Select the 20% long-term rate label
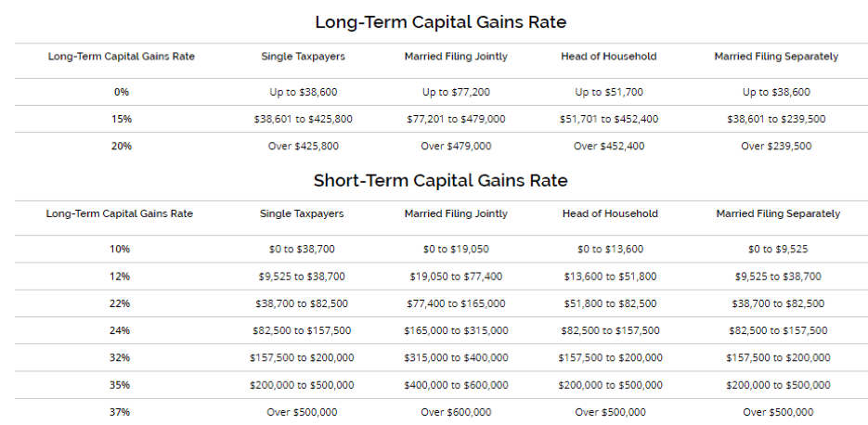Screen dimensions: 868x425 coord(121,146)
